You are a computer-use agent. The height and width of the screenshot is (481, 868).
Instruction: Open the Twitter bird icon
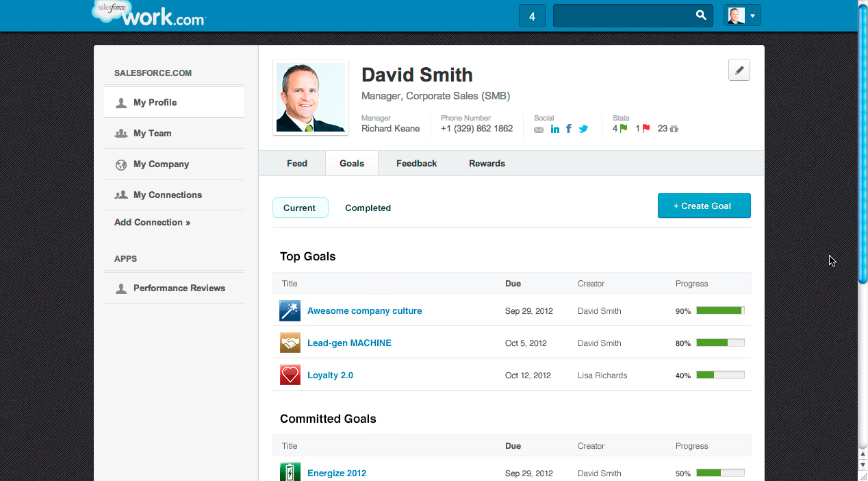click(583, 129)
